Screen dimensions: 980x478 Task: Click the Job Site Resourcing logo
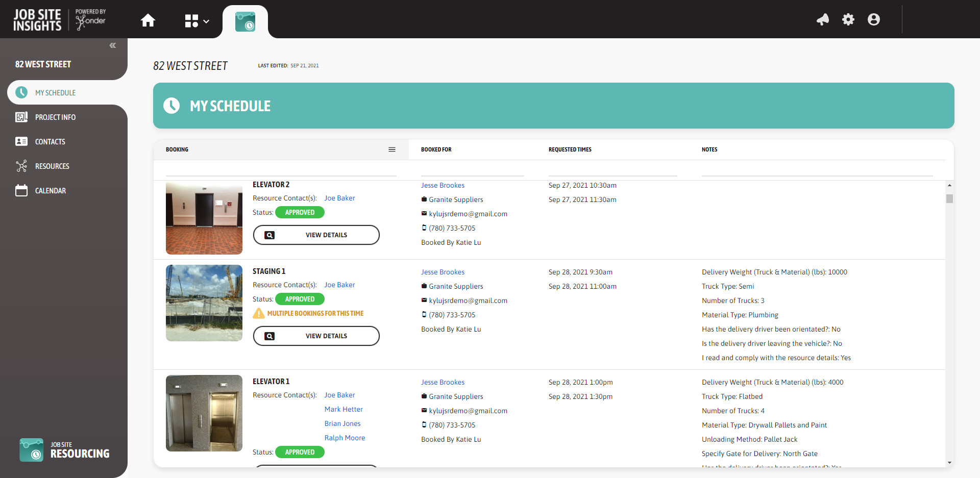[x=65, y=449]
